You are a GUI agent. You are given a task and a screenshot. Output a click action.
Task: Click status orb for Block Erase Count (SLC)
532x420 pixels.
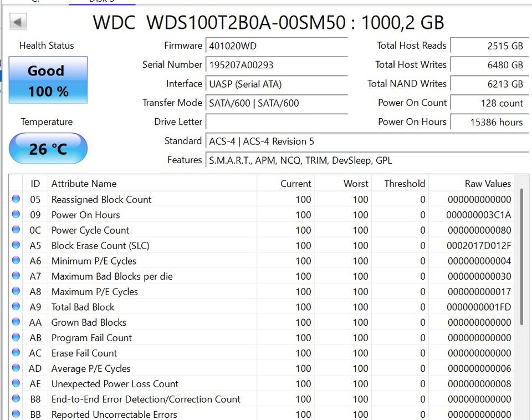tap(16, 245)
